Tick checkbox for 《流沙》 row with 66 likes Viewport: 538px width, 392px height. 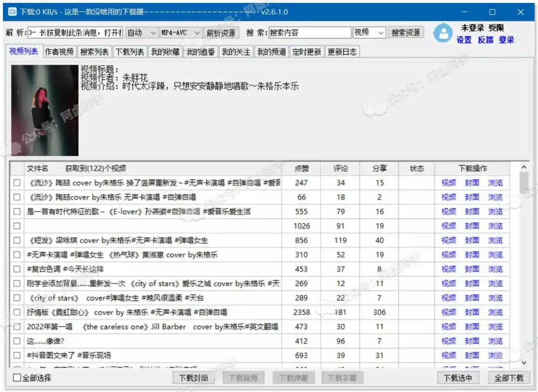(x=17, y=197)
